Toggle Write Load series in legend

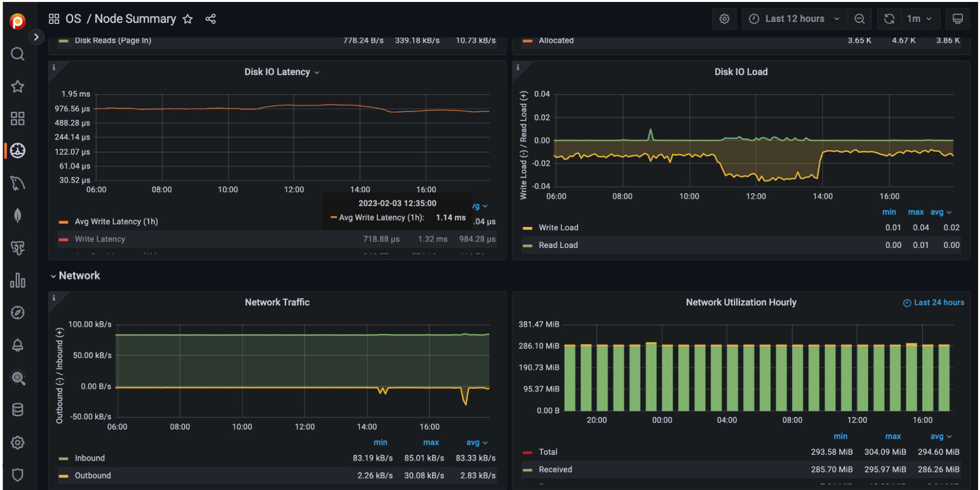point(558,227)
